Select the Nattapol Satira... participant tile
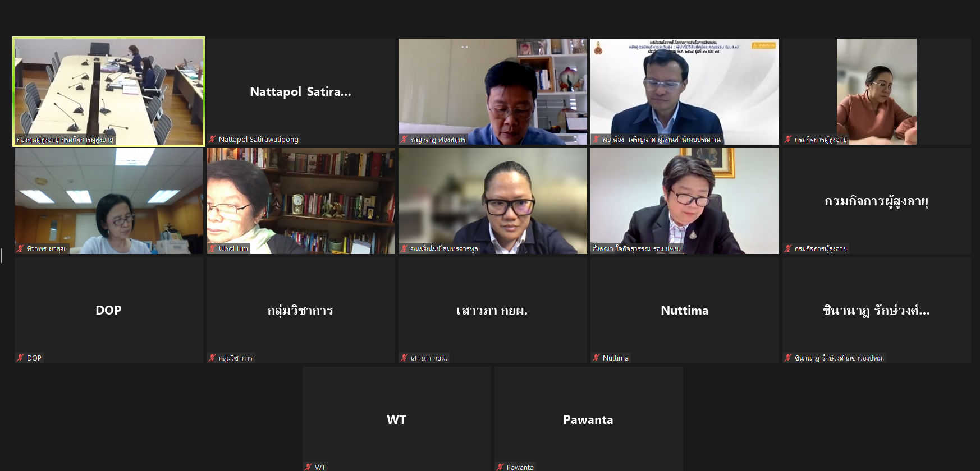Image resolution: width=980 pixels, height=471 pixels. click(301, 91)
